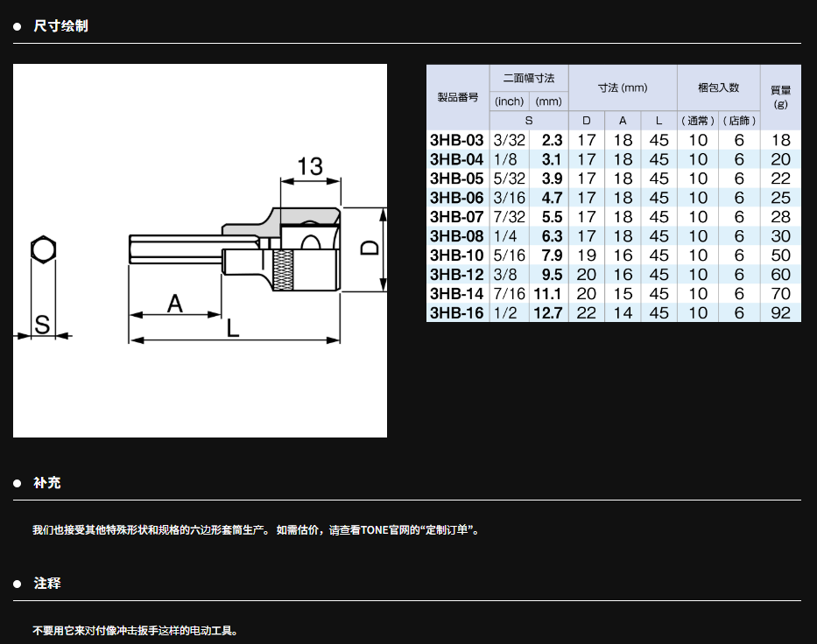Image resolution: width=817 pixels, height=644 pixels.
Task: Click the 質量 (g) column header
Action: click(x=779, y=96)
